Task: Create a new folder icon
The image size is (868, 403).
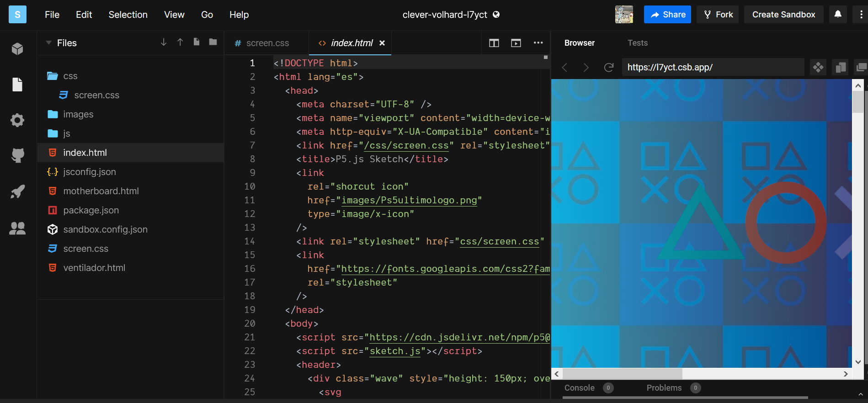Action: pyautogui.click(x=213, y=42)
